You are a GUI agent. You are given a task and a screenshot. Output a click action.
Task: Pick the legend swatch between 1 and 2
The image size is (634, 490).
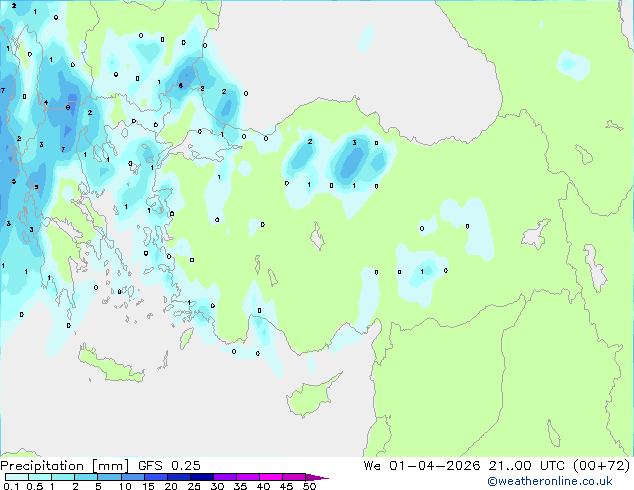click(x=63, y=477)
